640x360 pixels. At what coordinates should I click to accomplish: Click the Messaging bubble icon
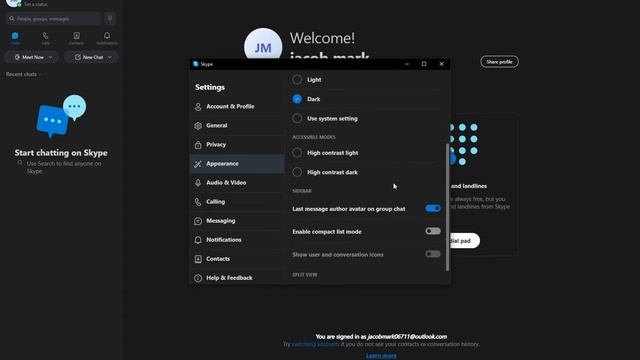tap(198, 221)
